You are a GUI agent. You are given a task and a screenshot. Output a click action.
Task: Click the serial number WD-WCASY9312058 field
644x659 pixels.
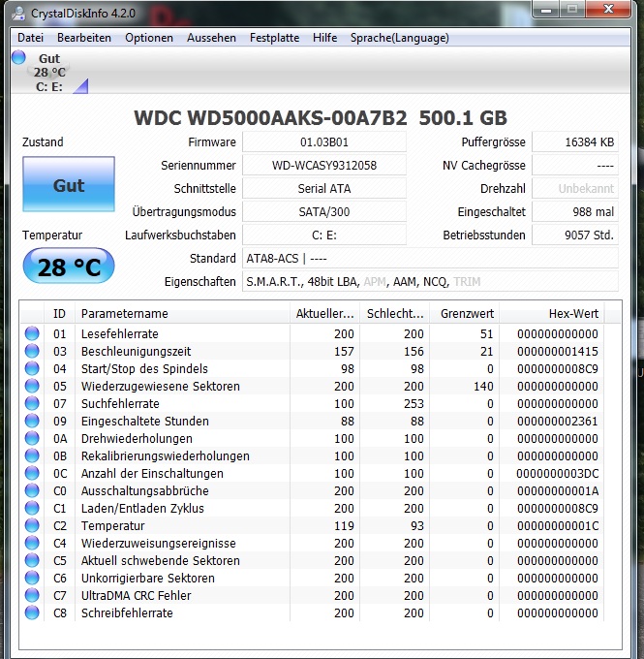tap(324, 165)
